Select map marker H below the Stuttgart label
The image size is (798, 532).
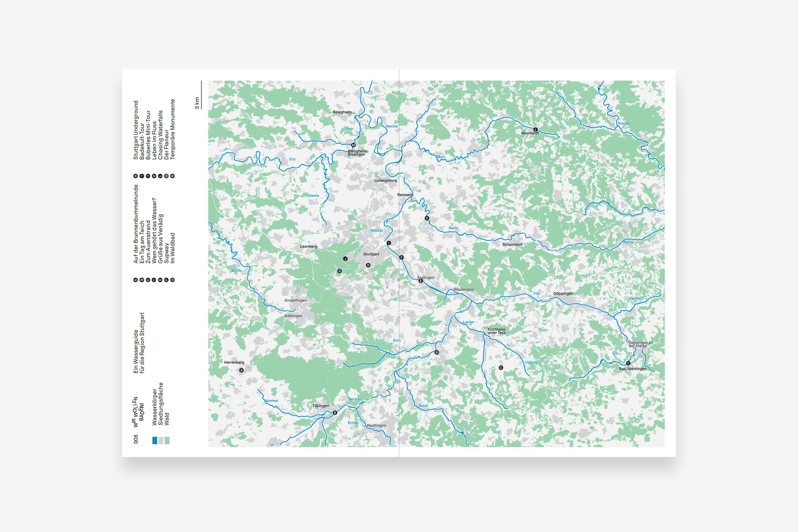click(x=368, y=265)
